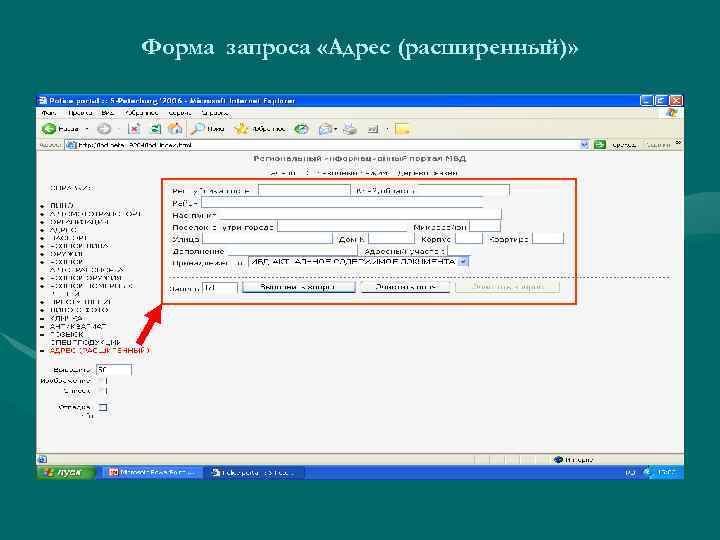Open the Файл menu

pyautogui.click(x=49, y=113)
